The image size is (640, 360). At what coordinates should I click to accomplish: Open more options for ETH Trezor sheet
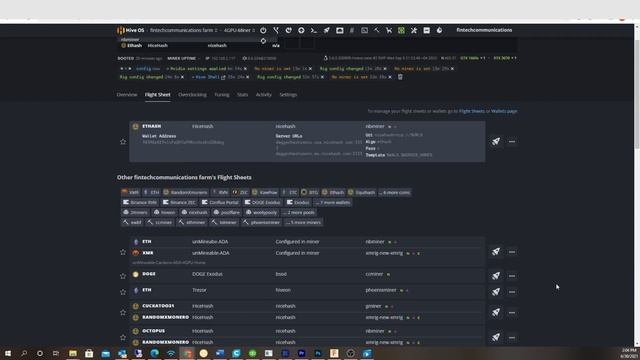click(x=512, y=292)
